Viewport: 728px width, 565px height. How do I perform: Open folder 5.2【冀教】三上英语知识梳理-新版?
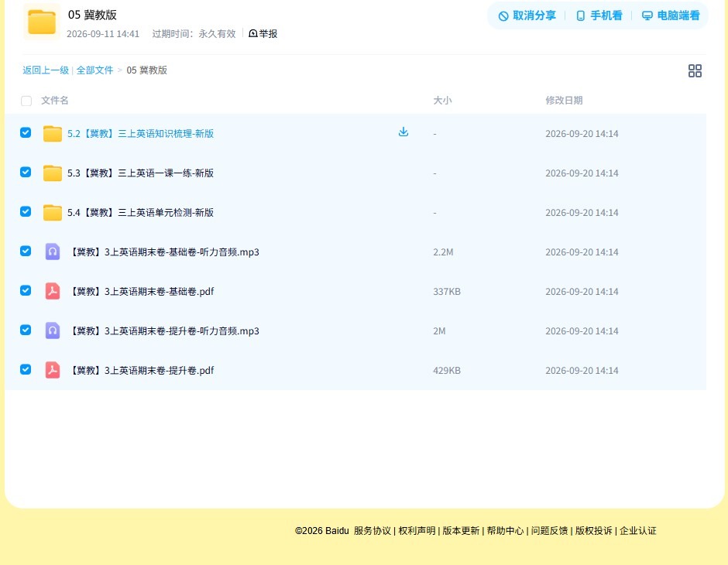point(140,134)
